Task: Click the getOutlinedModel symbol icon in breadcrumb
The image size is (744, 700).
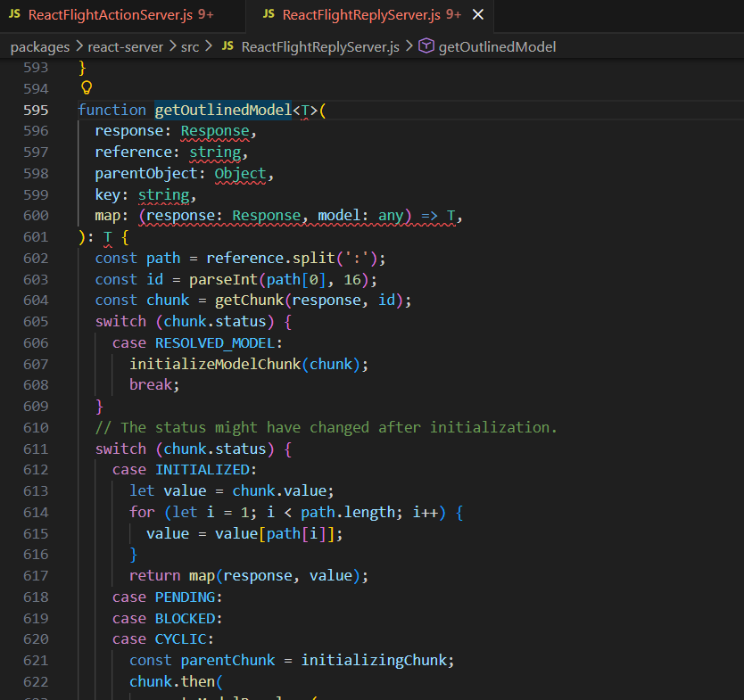Action: click(426, 46)
